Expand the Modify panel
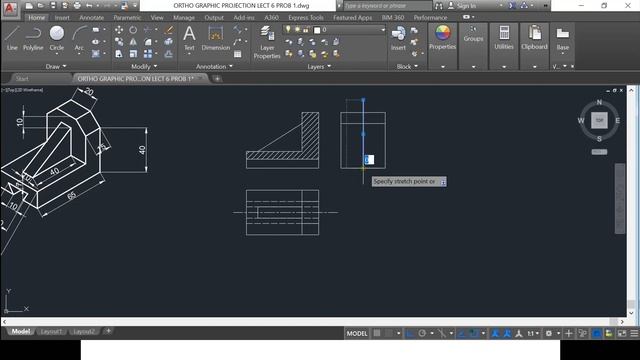The width and height of the screenshot is (640, 360). pyautogui.click(x=144, y=66)
